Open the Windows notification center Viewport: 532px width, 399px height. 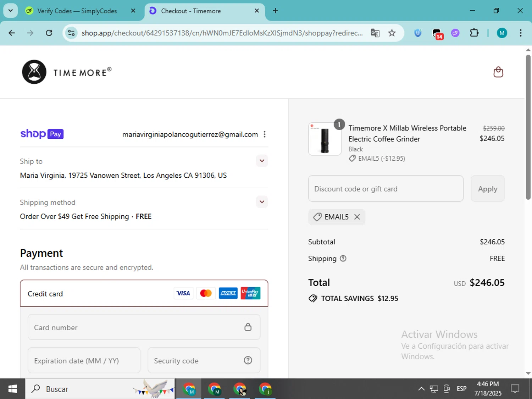[x=515, y=389]
